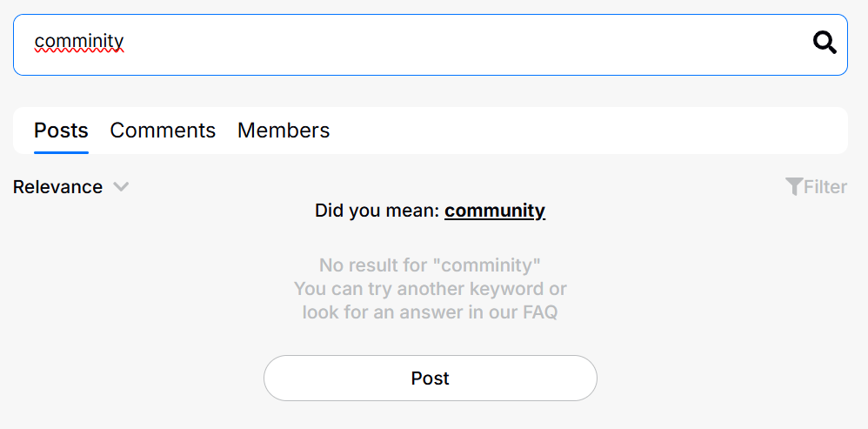Open the Relevance sorting dropdown label
The image size is (868, 429).
tap(57, 186)
